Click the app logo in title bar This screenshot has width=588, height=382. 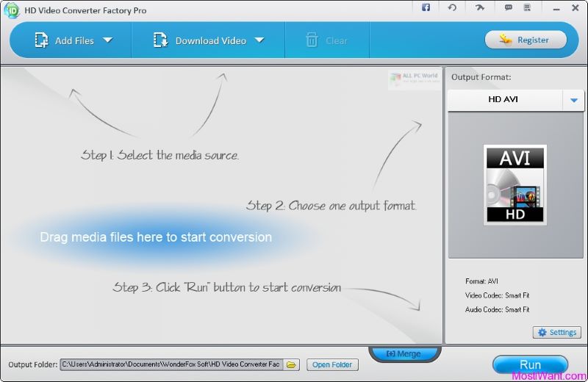coord(12,10)
